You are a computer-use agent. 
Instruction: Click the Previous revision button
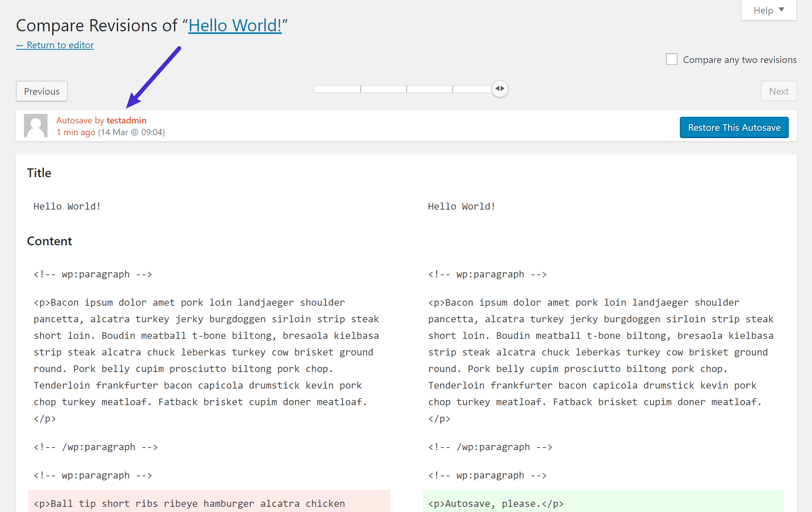41,91
